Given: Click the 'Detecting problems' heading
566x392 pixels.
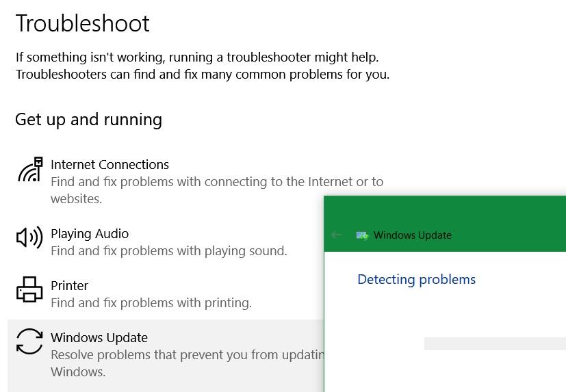Looking at the screenshot, I should tap(416, 279).
